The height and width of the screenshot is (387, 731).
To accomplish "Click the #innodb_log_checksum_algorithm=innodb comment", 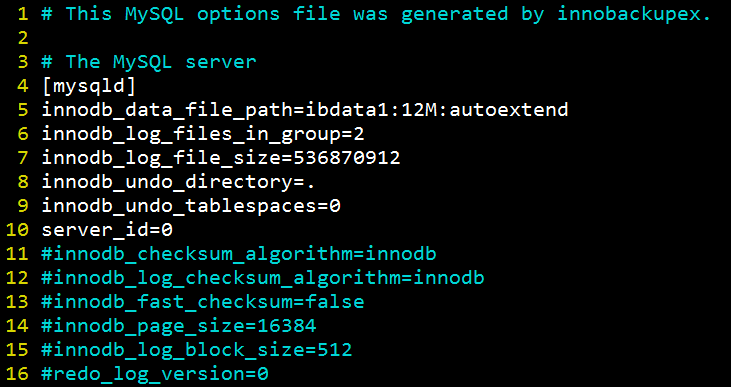I will tap(263, 278).
